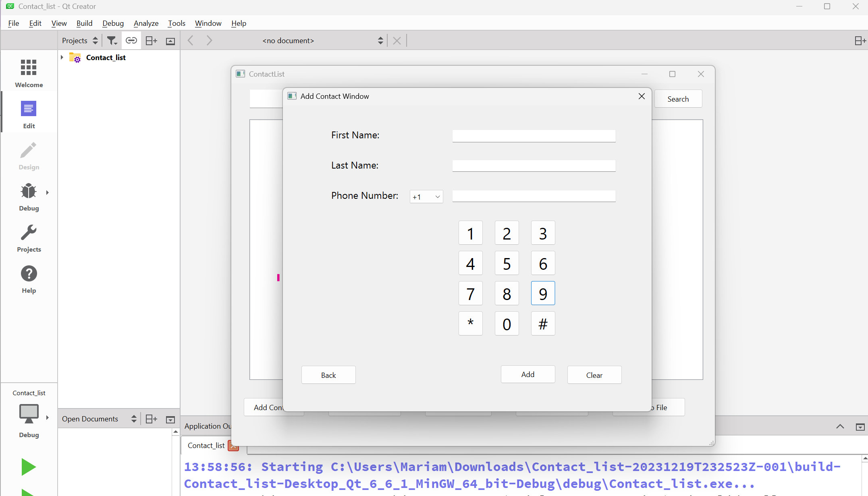Click the green Run button
Screen dimensions: 868x496
(x=29, y=467)
